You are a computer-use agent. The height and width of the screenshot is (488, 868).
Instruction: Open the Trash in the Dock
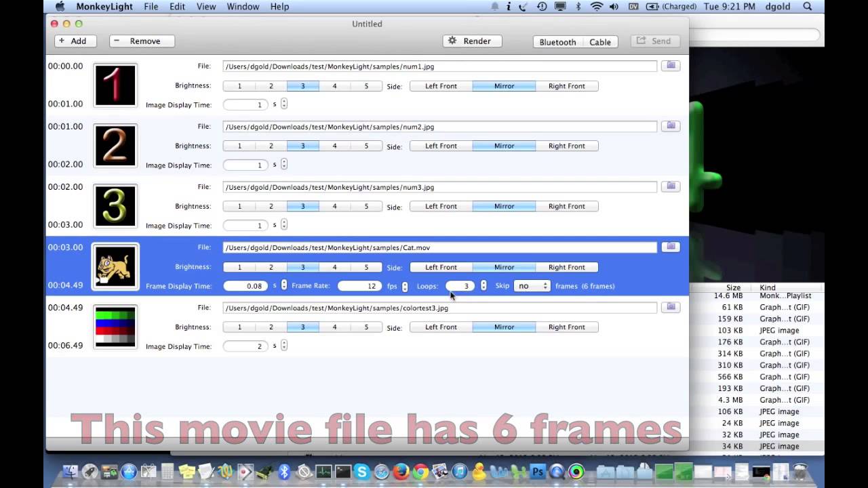[800, 472]
